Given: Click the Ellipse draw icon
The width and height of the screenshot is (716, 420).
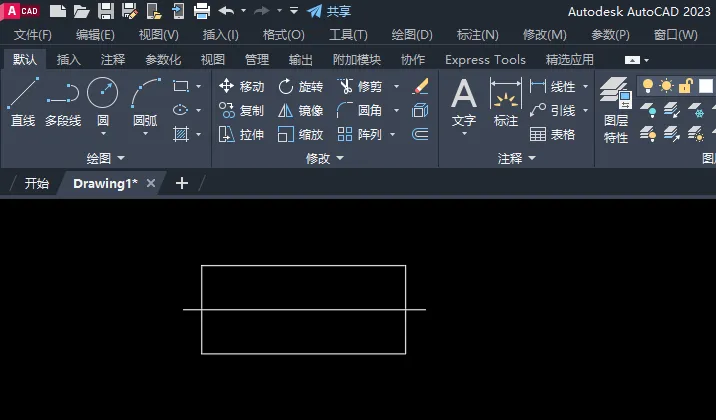Looking at the screenshot, I should point(181,110).
